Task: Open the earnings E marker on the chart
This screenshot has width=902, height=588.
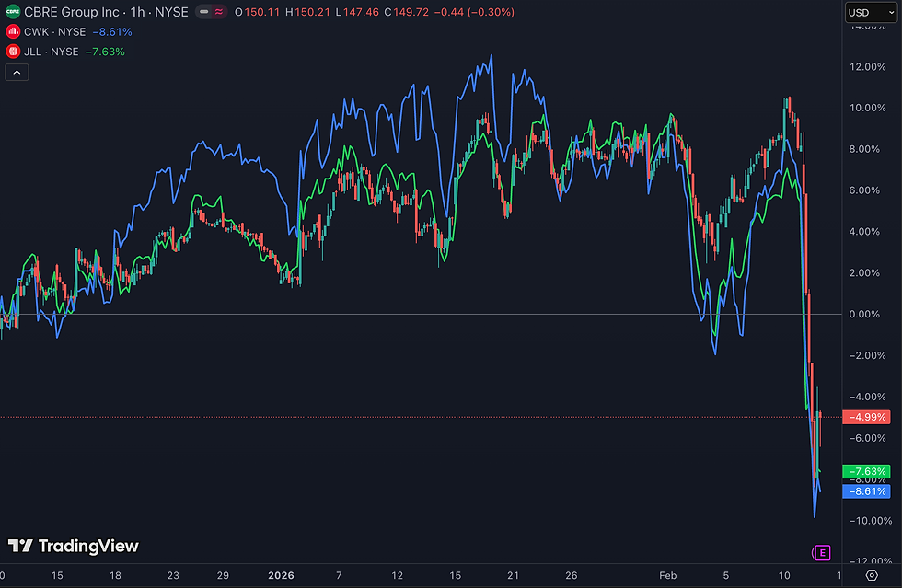Action: pyautogui.click(x=822, y=553)
